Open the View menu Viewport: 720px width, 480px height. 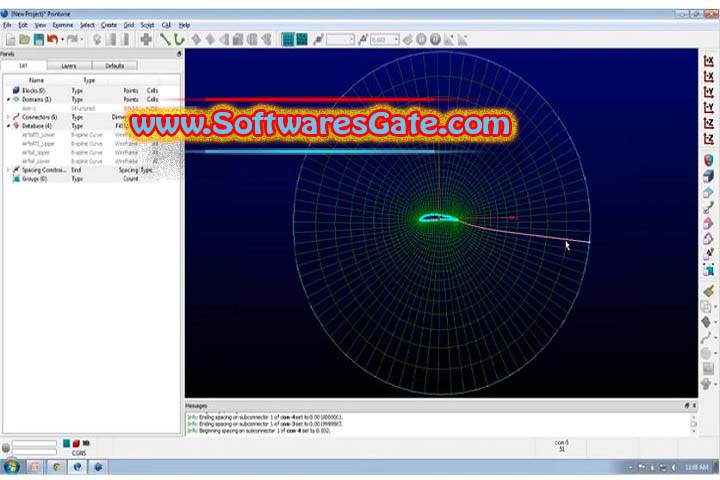coord(40,25)
